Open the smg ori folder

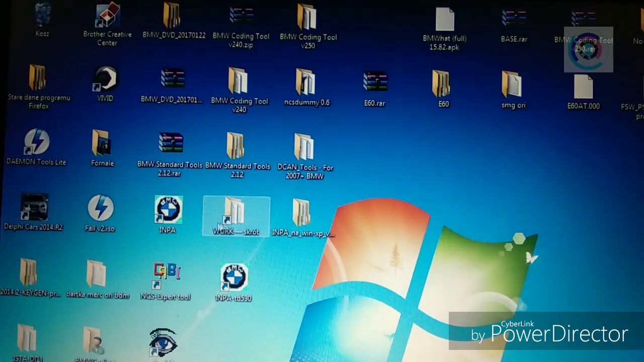coord(513,90)
